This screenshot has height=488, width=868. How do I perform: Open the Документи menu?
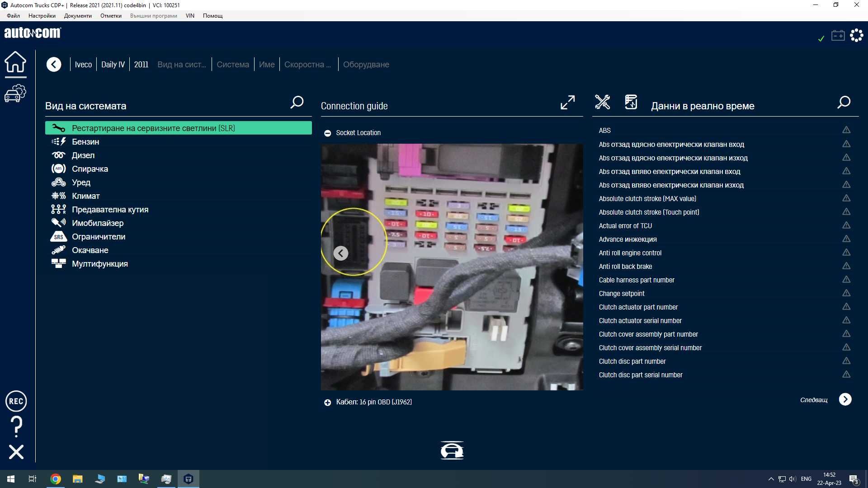pyautogui.click(x=78, y=16)
